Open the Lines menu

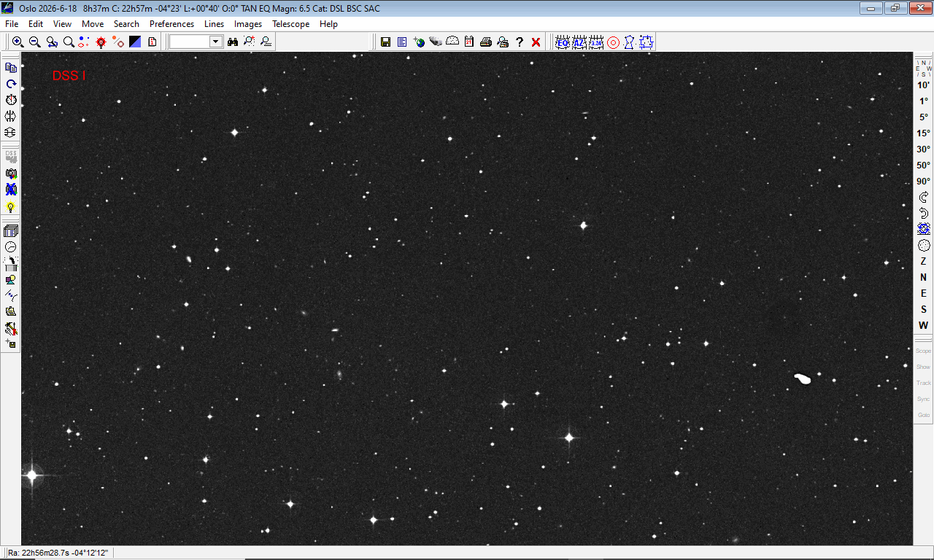click(x=214, y=24)
